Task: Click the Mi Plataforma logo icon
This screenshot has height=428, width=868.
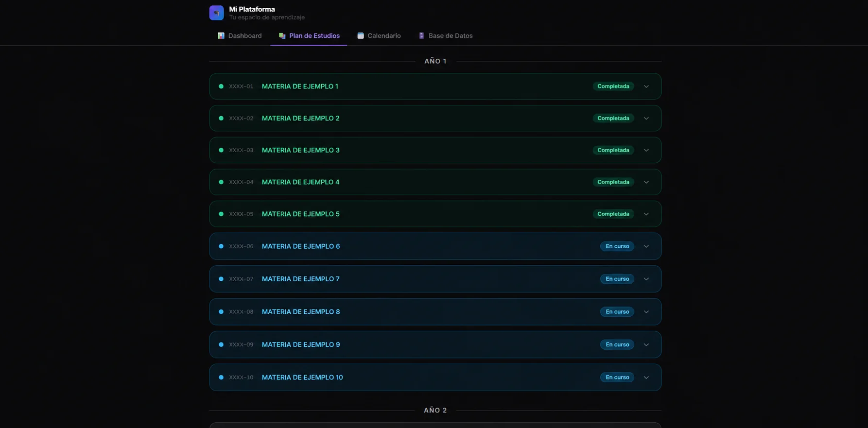Action: pos(216,13)
